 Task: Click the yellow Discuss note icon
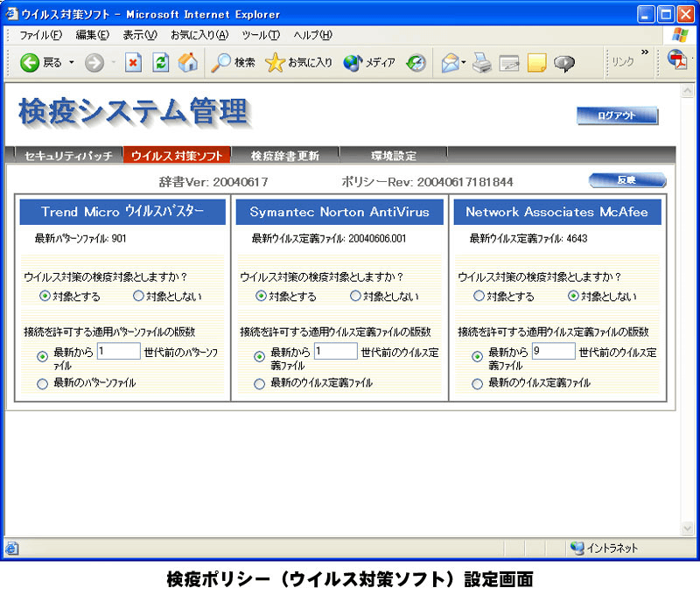coord(536,62)
